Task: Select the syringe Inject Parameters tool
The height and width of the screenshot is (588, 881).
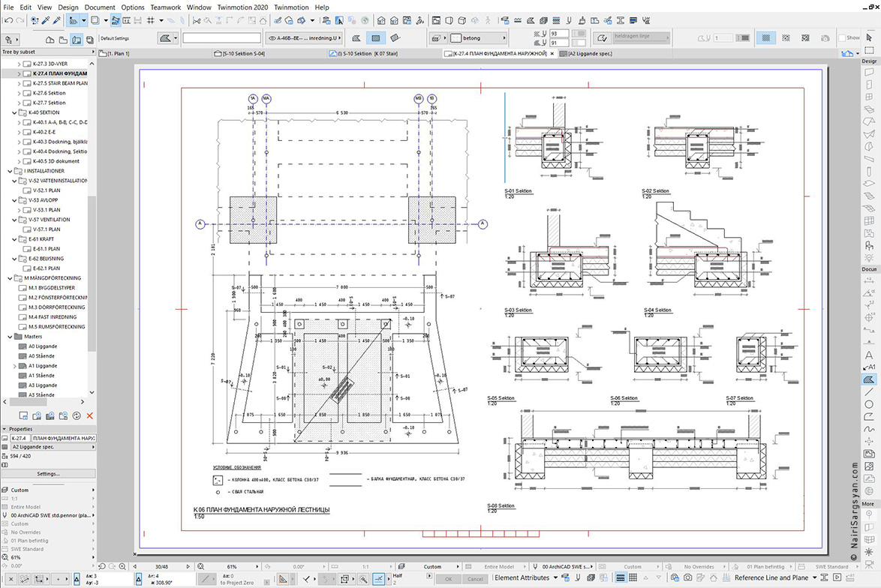Action: (57, 21)
